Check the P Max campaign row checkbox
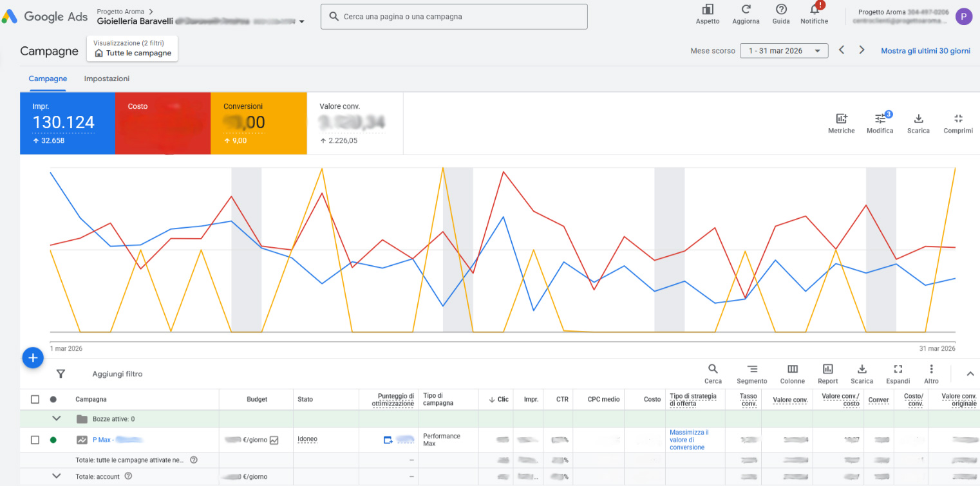The height and width of the screenshot is (486, 980). click(35, 440)
